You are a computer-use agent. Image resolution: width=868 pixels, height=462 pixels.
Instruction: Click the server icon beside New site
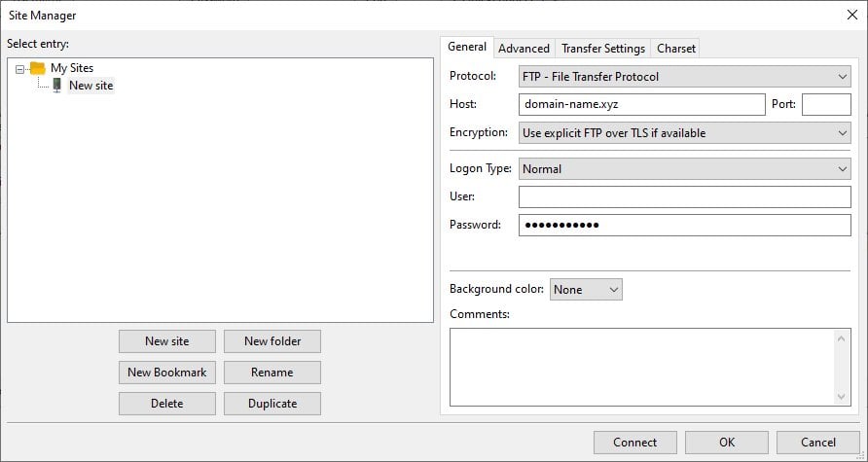click(57, 86)
